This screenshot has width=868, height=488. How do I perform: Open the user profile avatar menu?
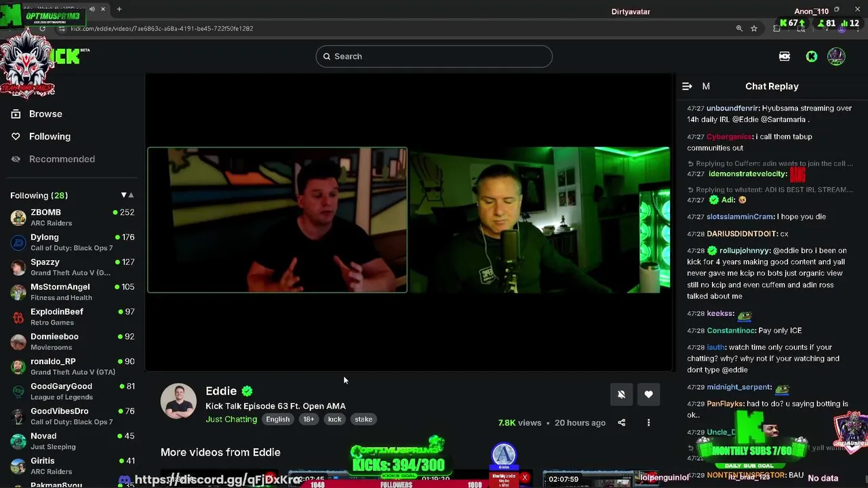836,56
